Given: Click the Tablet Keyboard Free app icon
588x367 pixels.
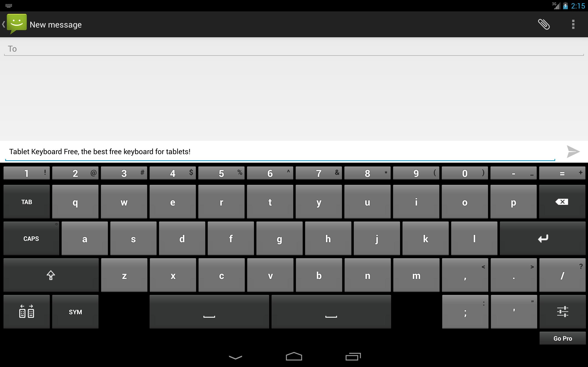Looking at the screenshot, I should 8,5.
